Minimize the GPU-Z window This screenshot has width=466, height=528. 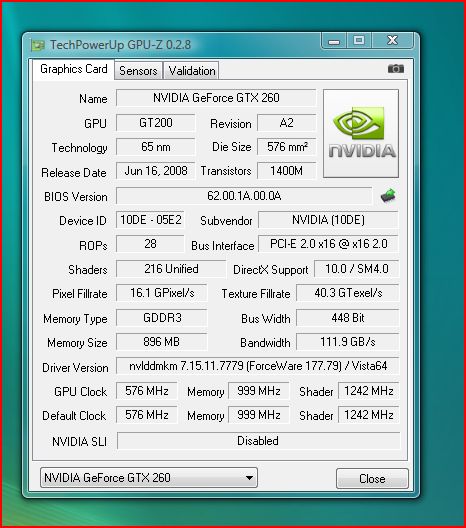[x=334, y=41]
